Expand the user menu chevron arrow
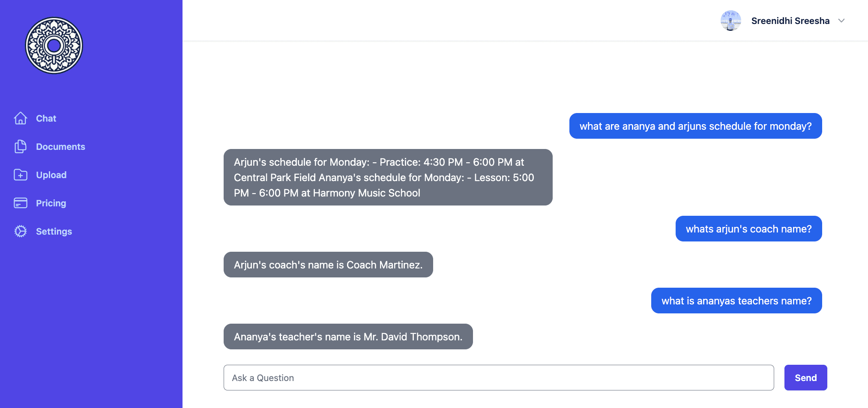 tap(841, 21)
